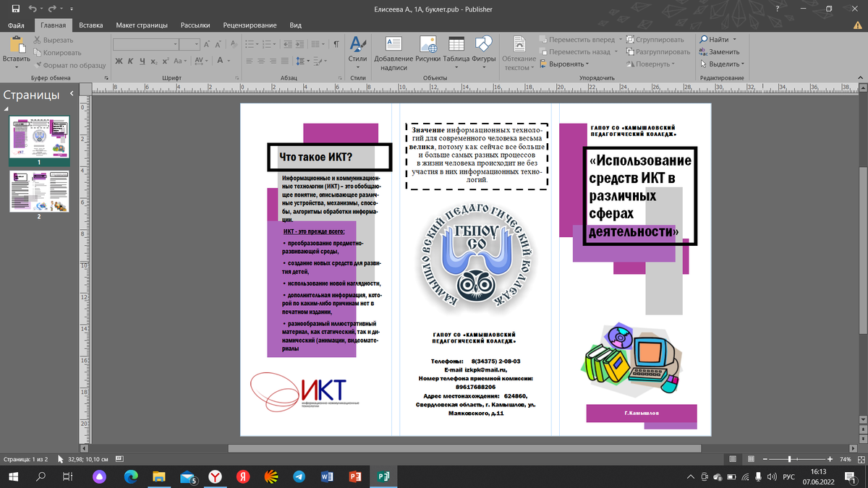The width and height of the screenshot is (868, 488).
Task: Click Cut (Вырезать) in the clipboard group
Action: (x=53, y=40)
